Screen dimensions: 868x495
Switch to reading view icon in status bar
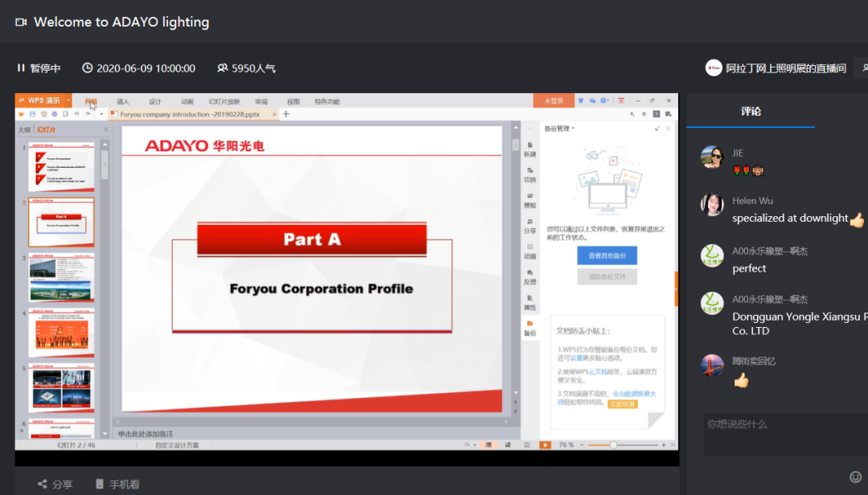(x=526, y=444)
